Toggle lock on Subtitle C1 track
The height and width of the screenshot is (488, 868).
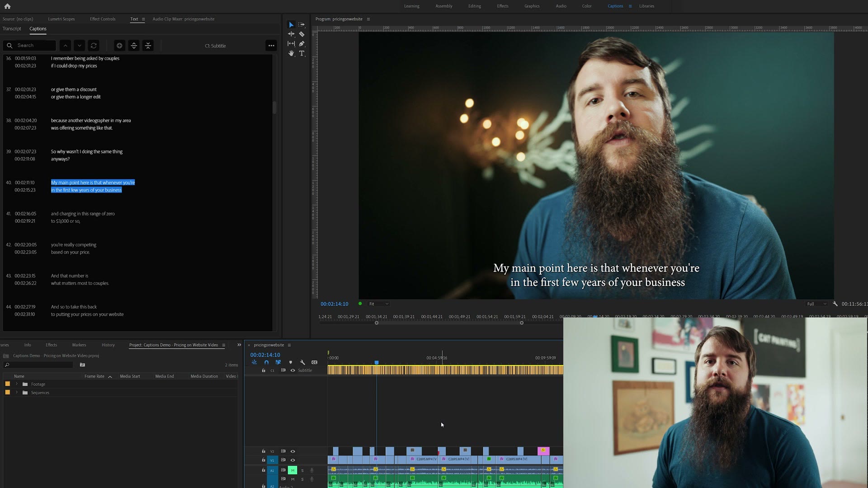point(264,371)
